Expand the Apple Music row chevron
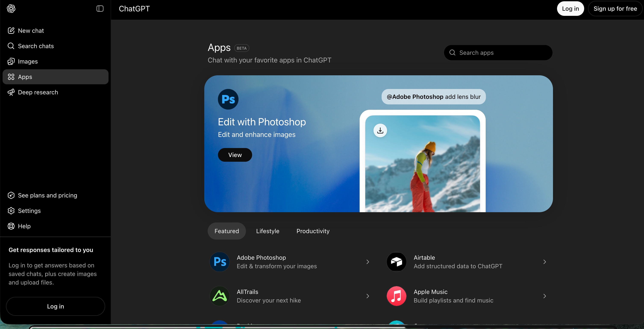This screenshot has width=644, height=329. point(544,296)
